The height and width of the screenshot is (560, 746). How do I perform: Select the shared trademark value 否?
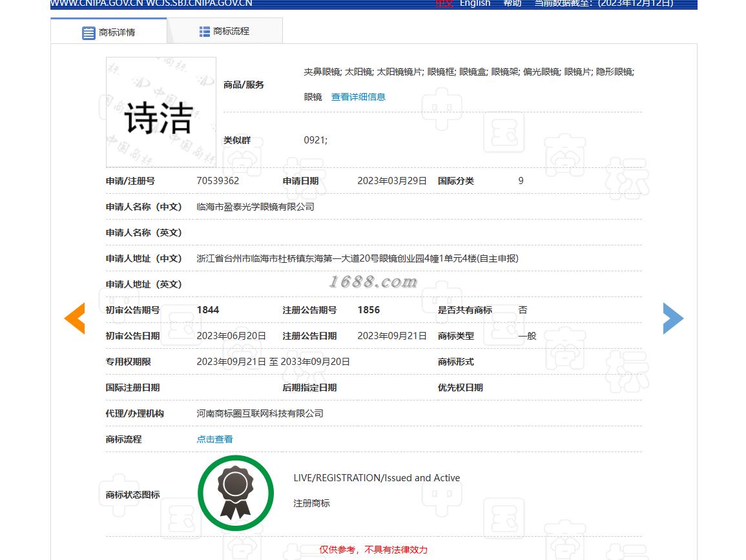tap(523, 310)
